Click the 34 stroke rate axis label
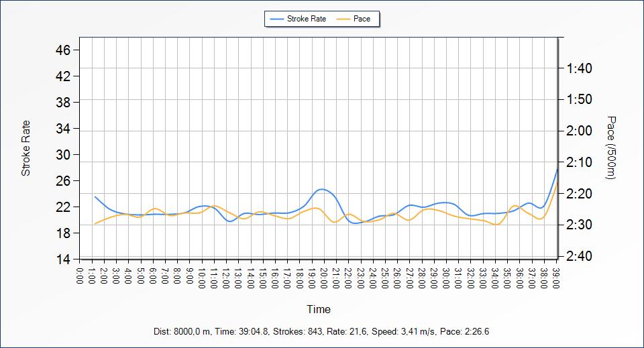644x348 pixels. pyautogui.click(x=63, y=129)
